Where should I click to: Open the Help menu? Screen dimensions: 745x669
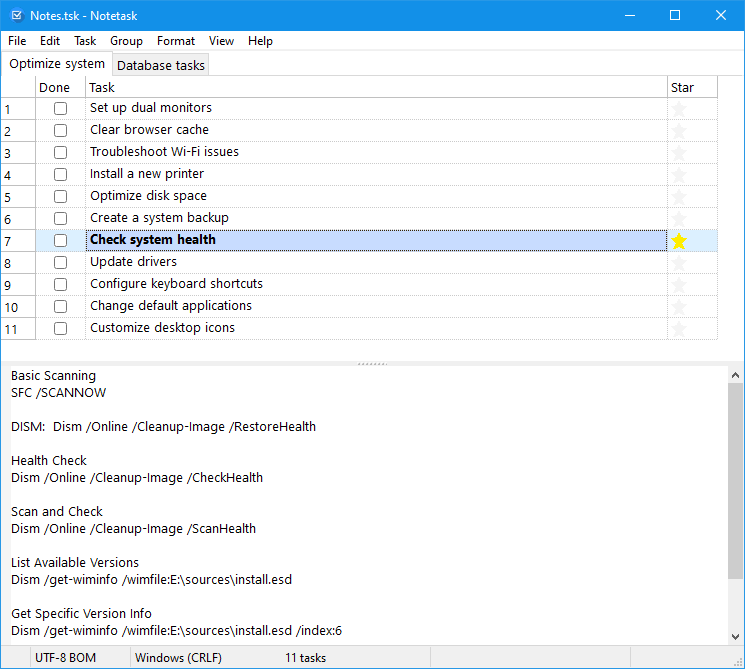(x=260, y=41)
